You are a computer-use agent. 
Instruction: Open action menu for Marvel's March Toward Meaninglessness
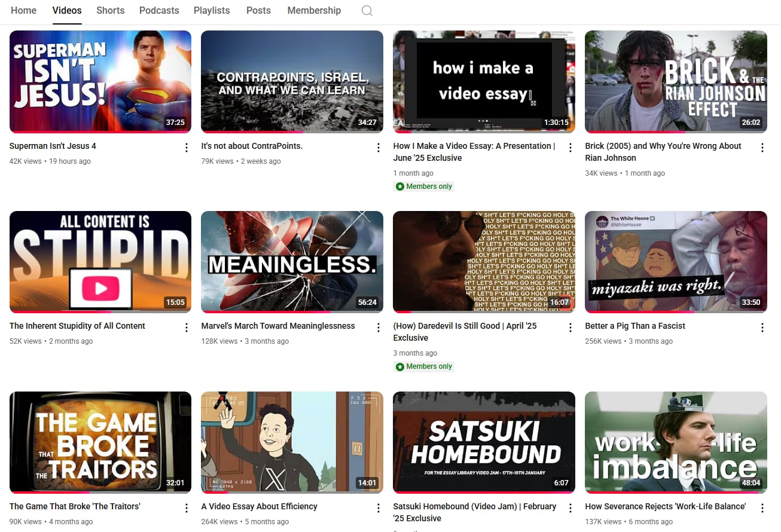379,328
